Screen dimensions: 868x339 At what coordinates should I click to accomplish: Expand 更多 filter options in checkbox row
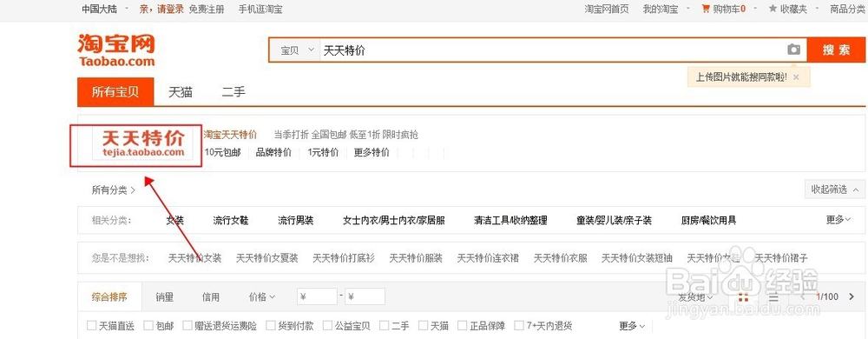[x=632, y=326]
